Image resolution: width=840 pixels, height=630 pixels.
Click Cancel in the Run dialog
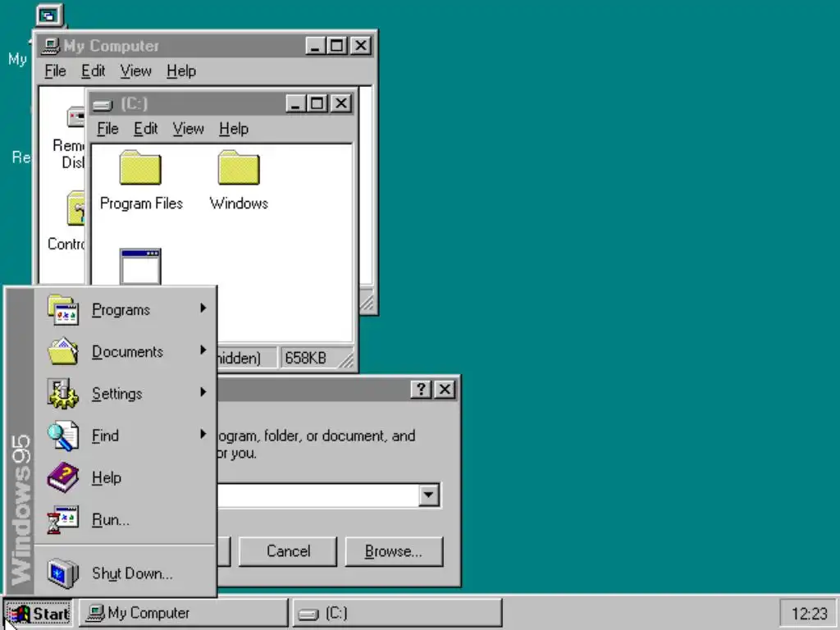[288, 551]
